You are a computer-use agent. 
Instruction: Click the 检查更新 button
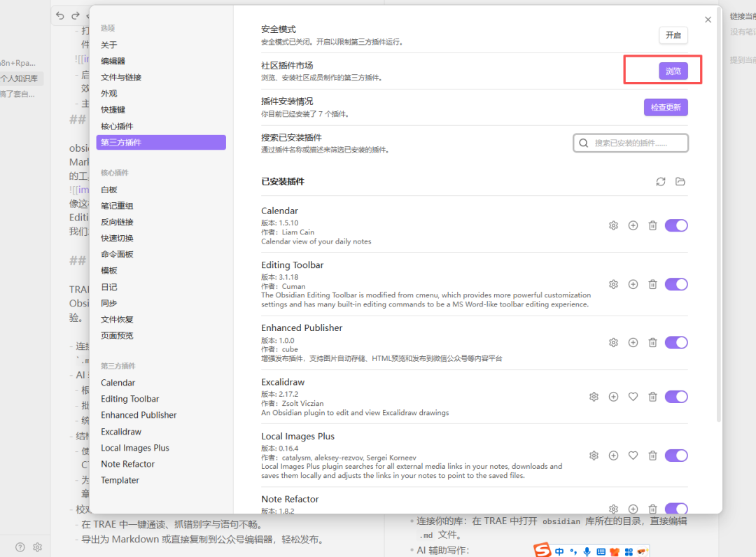click(x=666, y=107)
